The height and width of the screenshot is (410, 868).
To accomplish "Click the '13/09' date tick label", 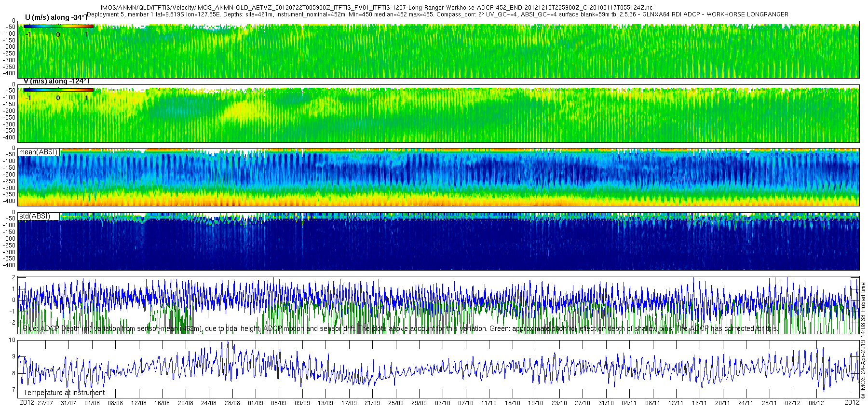I will [x=325, y=403].
